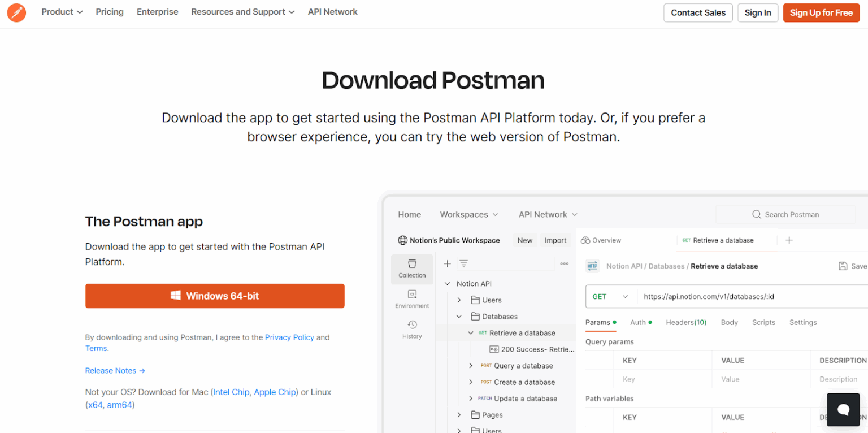868x433 pixels.
Task: Switch to the Headers tab
Action: tap(686, 322)
